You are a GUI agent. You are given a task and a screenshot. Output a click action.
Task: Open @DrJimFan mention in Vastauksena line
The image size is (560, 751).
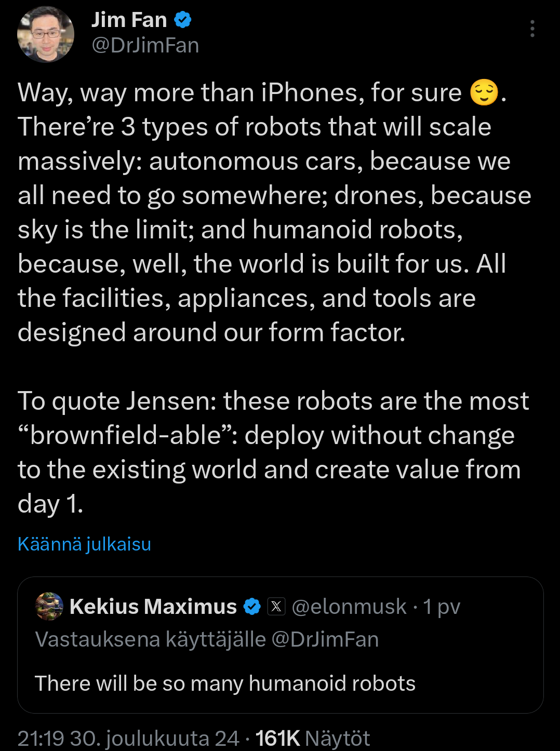pos(325,639)
